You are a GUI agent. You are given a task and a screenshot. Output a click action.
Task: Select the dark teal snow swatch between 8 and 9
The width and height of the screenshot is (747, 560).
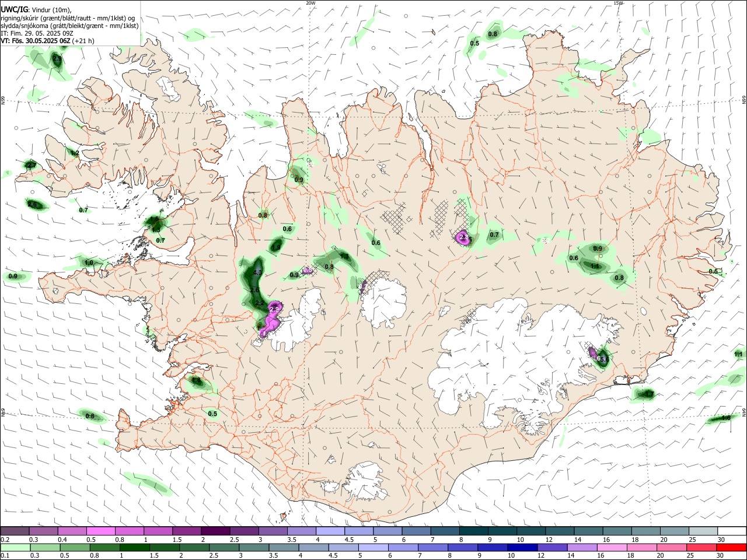[473, 531]
